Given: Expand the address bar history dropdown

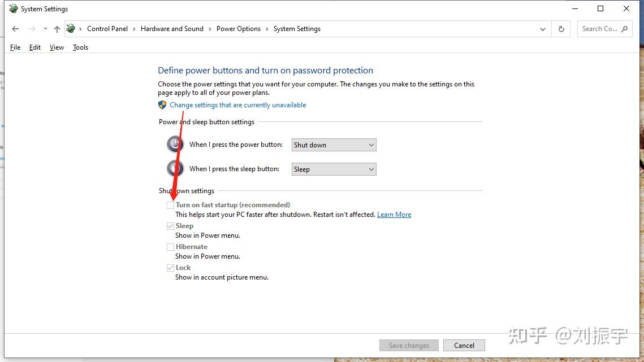Looking at the screenshot, I should (x=543, y=29).
